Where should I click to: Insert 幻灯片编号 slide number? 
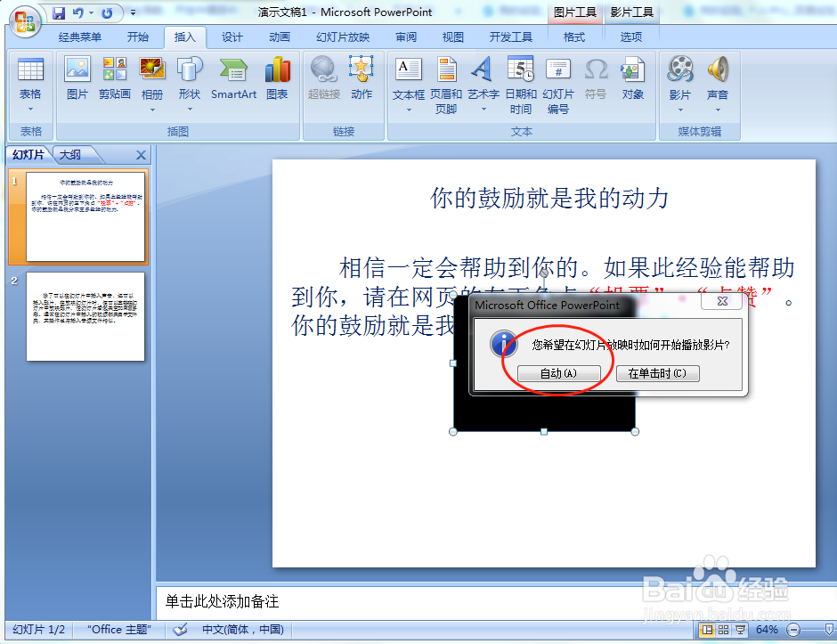[557, 86]
